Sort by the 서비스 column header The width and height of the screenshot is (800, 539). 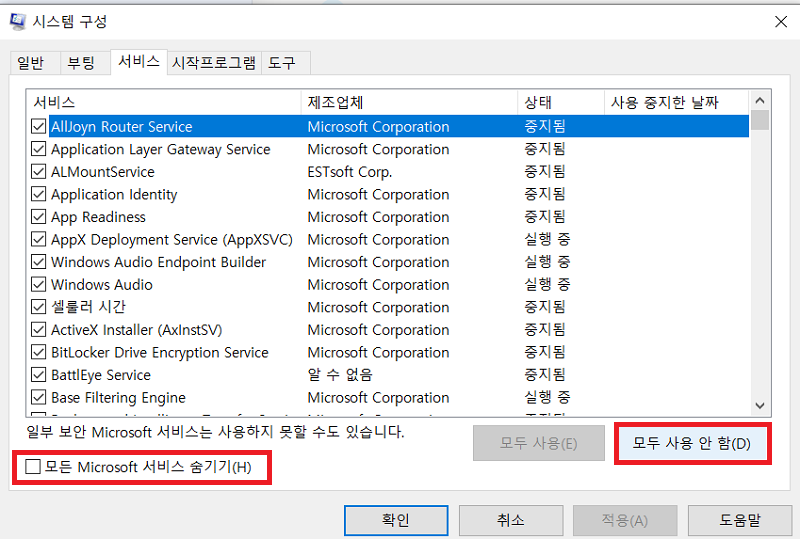point(164,102)
